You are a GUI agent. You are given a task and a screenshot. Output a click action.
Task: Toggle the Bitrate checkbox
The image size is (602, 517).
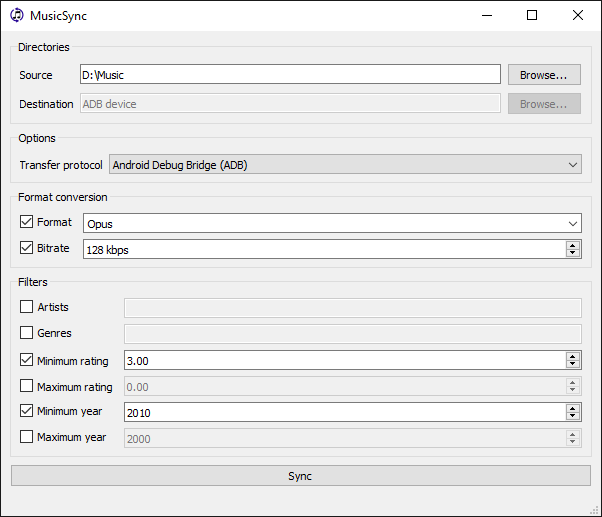(27, 248)
